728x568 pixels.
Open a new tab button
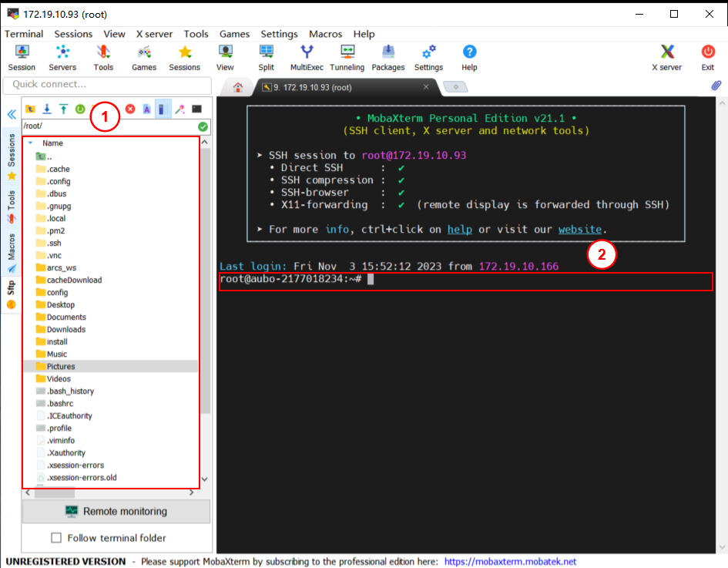455,87
